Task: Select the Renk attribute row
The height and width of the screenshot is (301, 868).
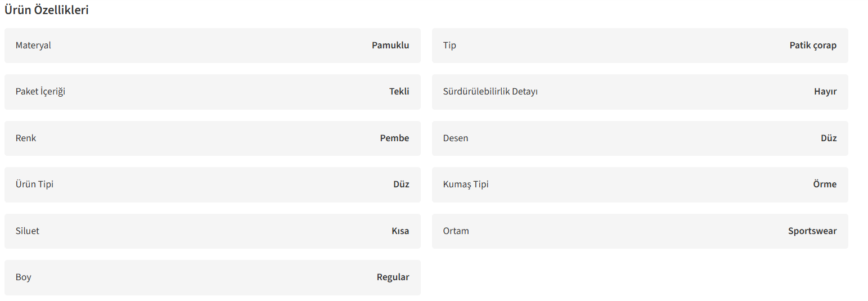Action: tap(213, 138)
